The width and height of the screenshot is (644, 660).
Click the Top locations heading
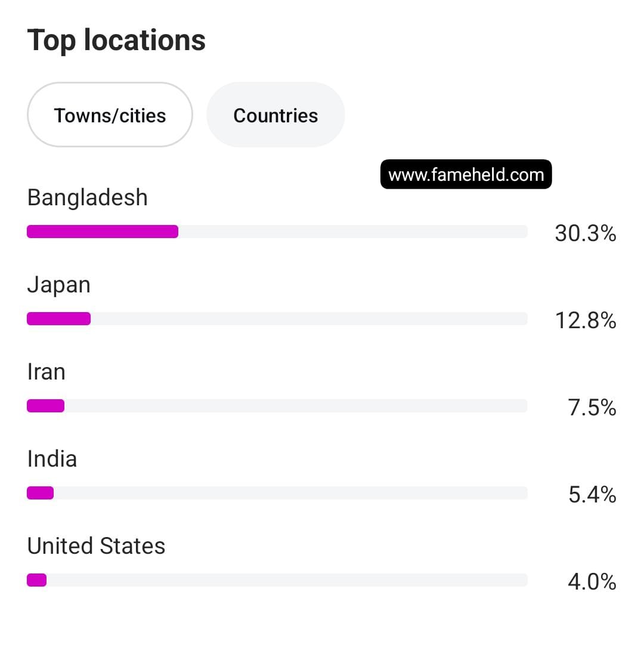[x=116, y=41]
